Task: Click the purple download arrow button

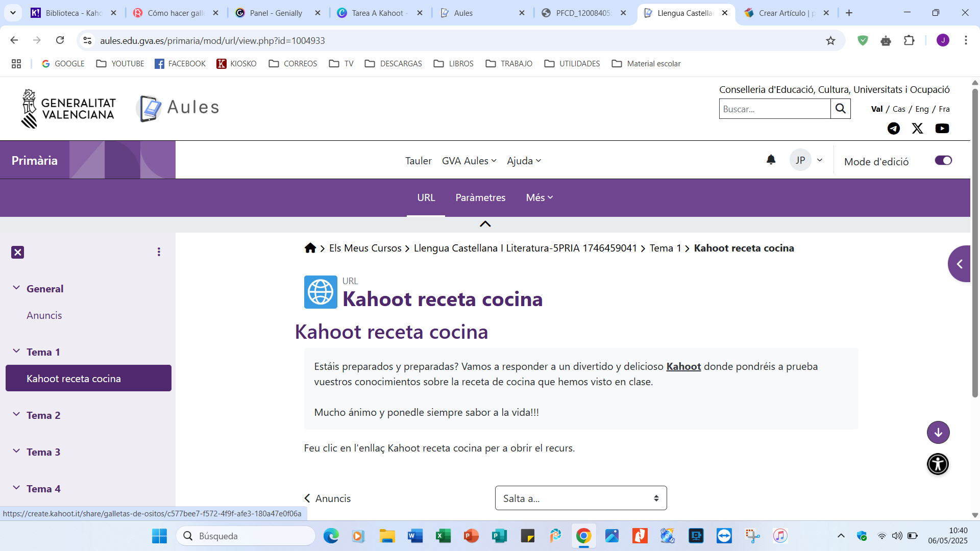Action: [x=938, y=432]
